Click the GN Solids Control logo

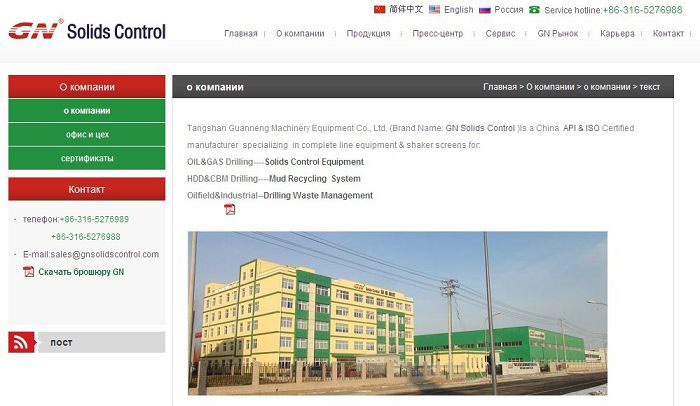pyautogui.click(x=87, y=30)
